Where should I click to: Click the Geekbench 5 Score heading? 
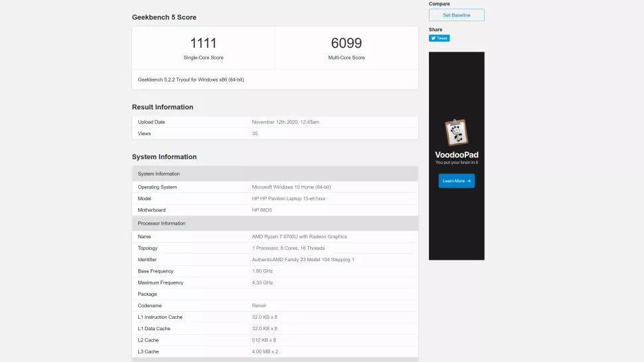[x=164, y=17]
